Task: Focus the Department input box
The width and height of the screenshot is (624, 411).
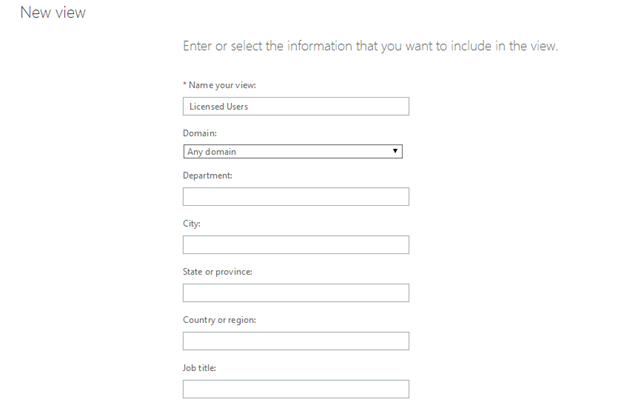Action: coord(296,196)
